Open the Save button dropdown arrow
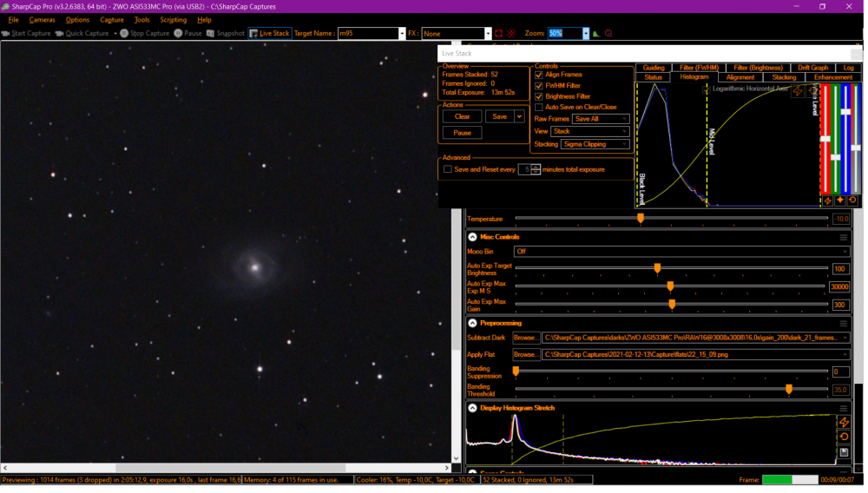The height and width of the screenshot is (493, 868). coord(519,117)
